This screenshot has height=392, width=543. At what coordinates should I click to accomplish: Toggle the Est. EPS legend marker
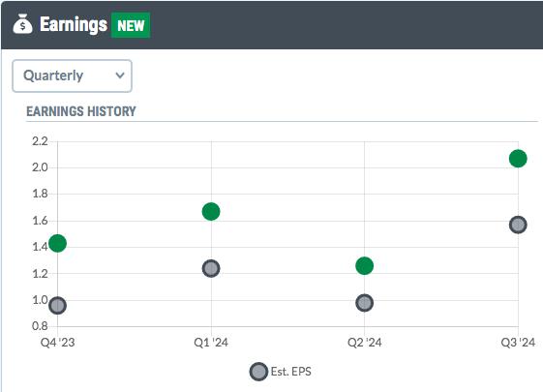tap(258, 372)
